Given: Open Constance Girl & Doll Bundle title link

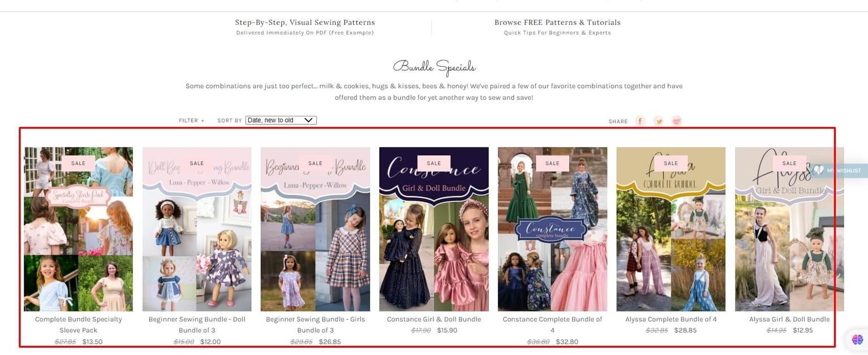Looking at the screenshot, I should pos(434,319).
